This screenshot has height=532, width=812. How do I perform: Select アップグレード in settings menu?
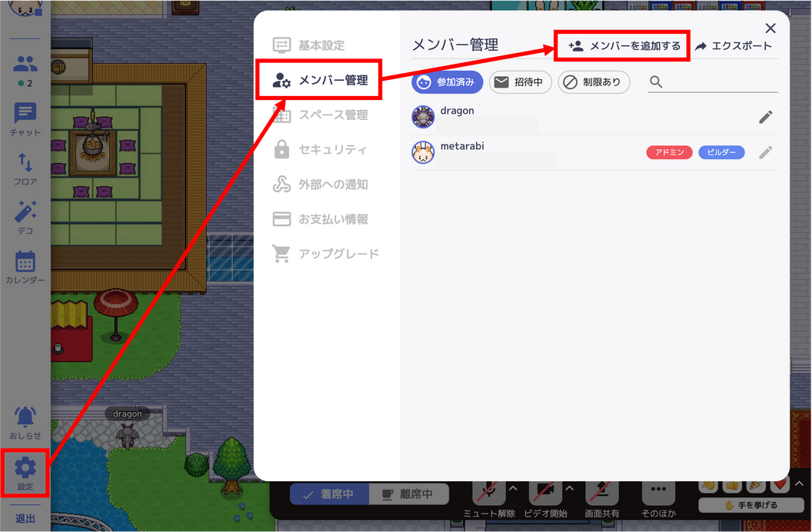pos(326,254)
